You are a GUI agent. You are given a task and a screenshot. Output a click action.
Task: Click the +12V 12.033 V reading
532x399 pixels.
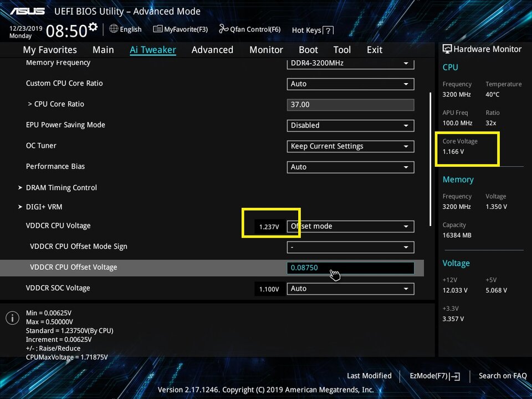pos(455,290)
